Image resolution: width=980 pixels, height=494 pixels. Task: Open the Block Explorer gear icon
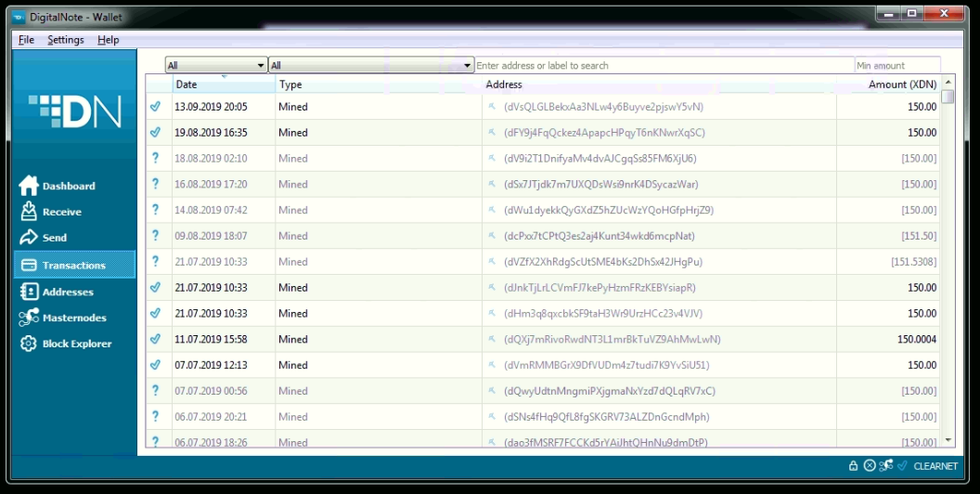pos(29,344)
